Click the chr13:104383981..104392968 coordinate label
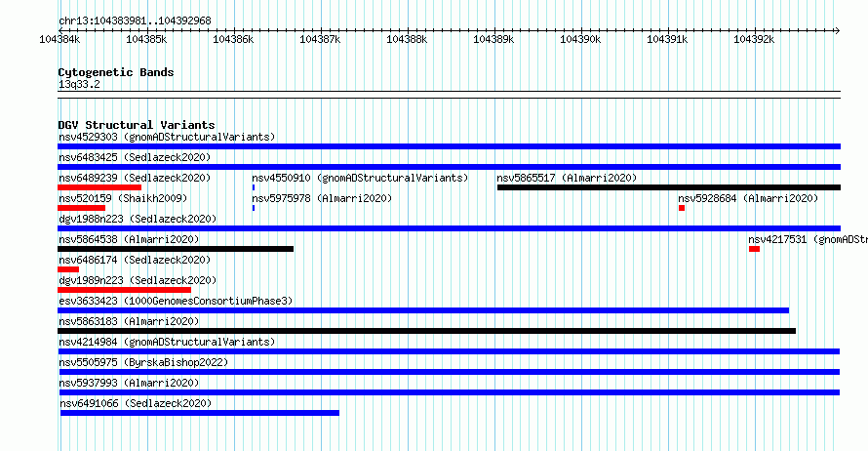 tap(135, 20)
